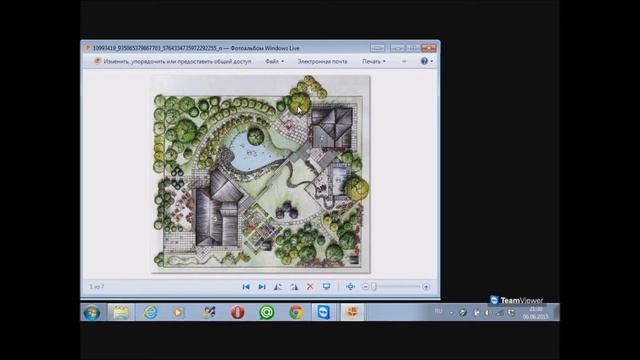
Task: Click the RU language indicator
Action: (438, 311)
